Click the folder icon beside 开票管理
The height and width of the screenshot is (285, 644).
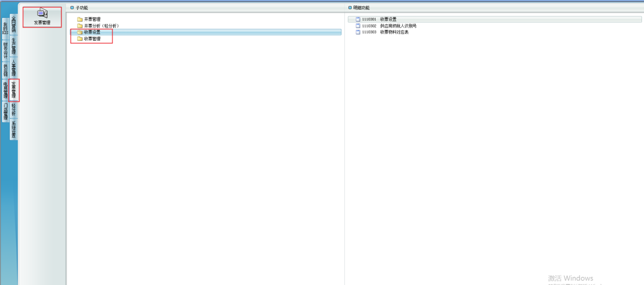79,19
